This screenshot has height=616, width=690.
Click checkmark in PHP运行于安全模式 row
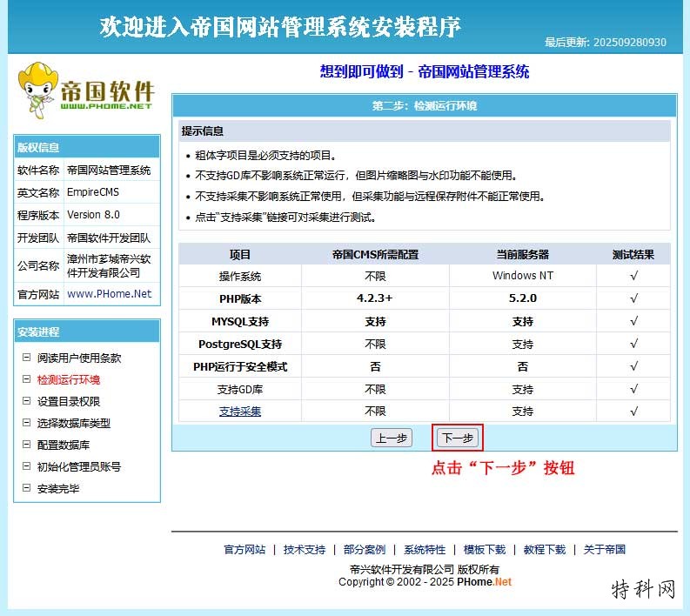tap(633, 366)
